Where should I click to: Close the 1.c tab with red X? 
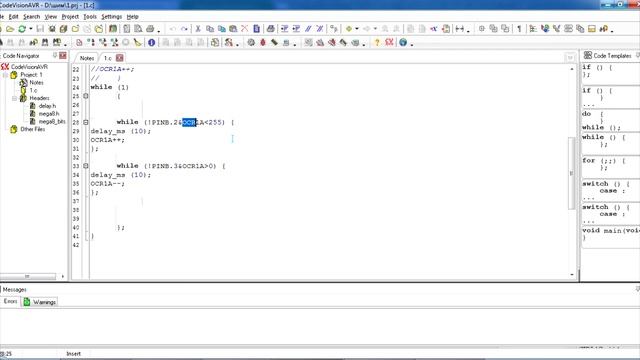pyautogui.click(x=120, y=58)
